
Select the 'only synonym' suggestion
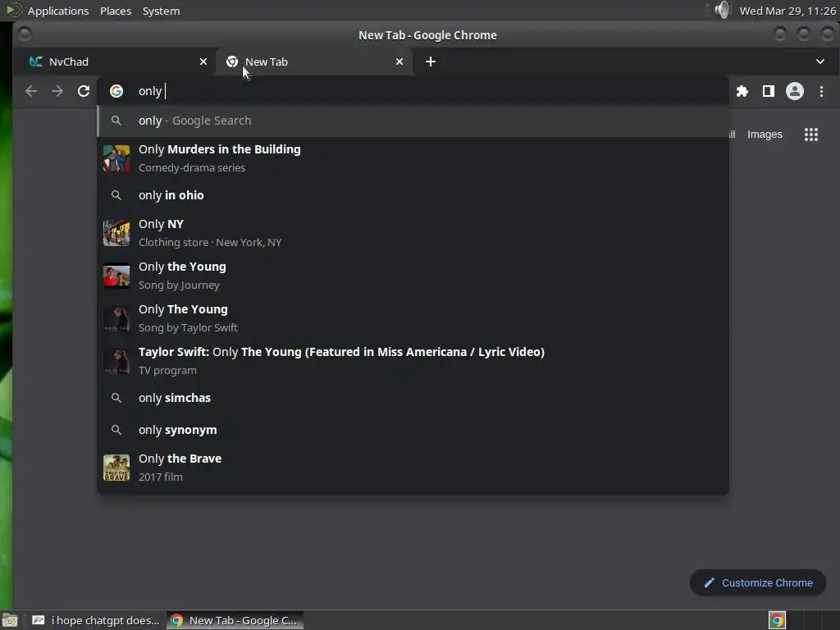pos(413,430)
